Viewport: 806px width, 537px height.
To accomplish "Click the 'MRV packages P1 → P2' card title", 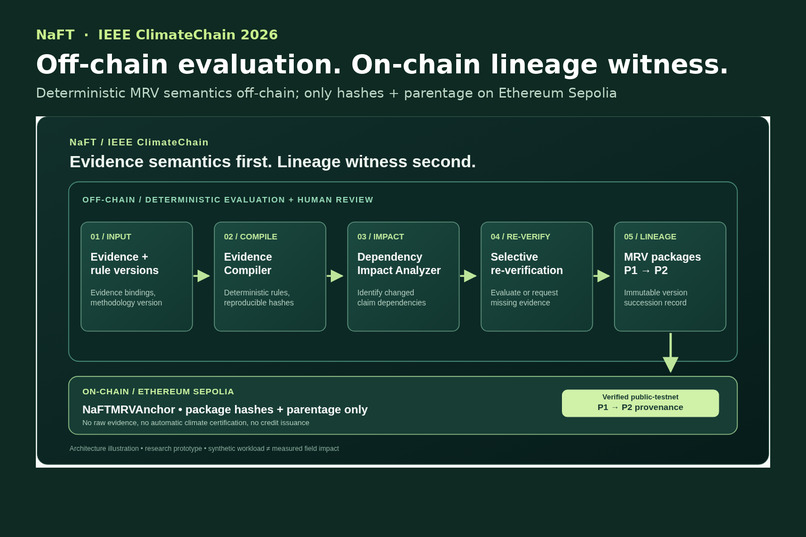I will [x=662, y=264].
